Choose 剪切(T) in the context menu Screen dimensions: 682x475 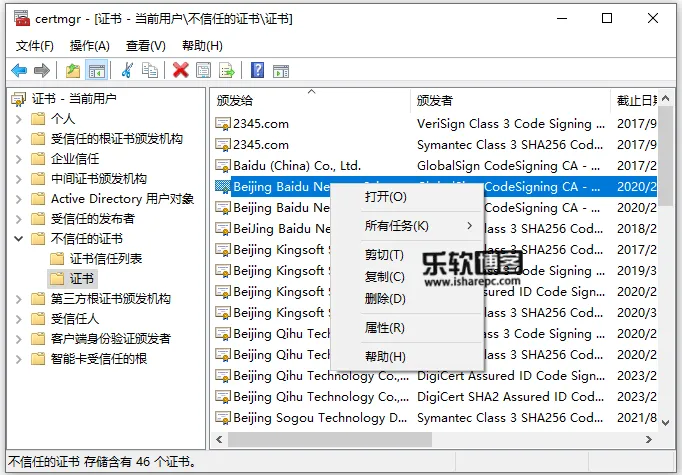point(407,255)
